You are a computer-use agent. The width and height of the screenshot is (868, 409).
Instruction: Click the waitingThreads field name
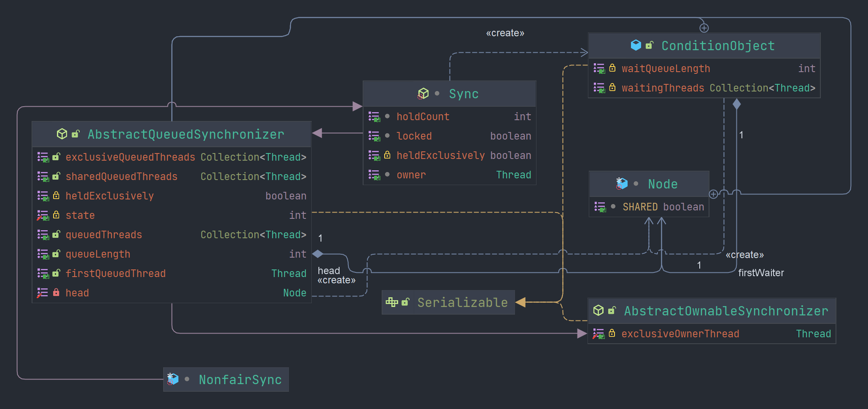[663, 88]
